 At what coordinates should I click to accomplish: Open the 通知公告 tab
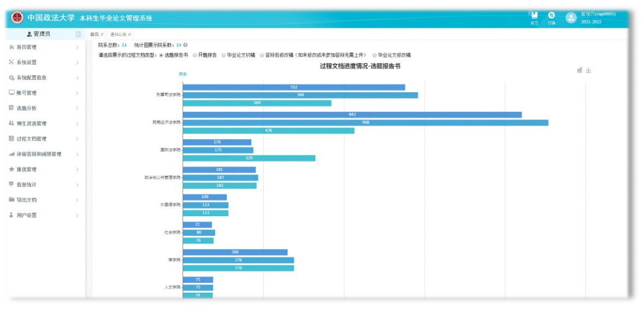(x=119, y=34)
